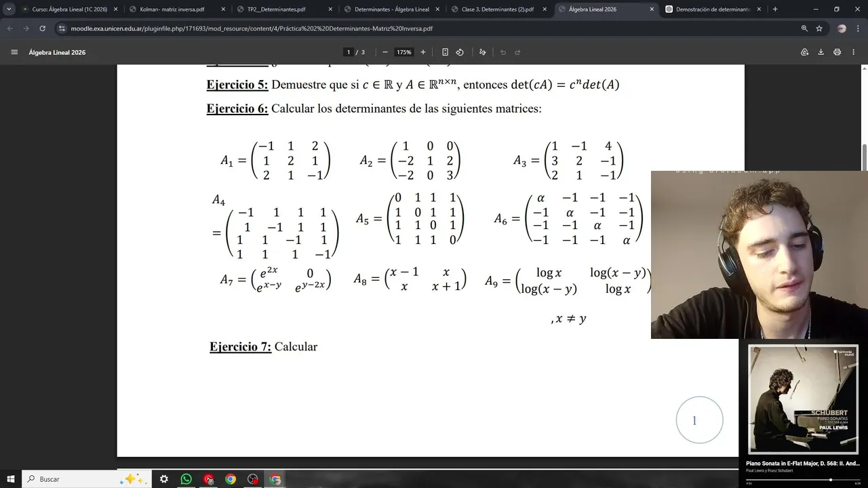Click the Álgebra Lineal 2026 document title
The width and height of the screenshot is (868, 488).
pos(57,52)
